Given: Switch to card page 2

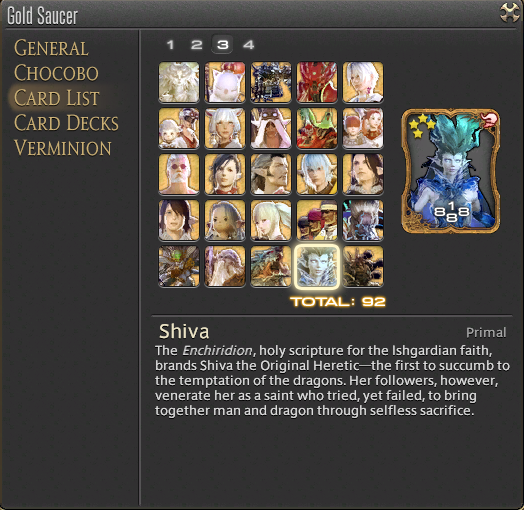Looking at the screenshot, I should coord(196,44).
